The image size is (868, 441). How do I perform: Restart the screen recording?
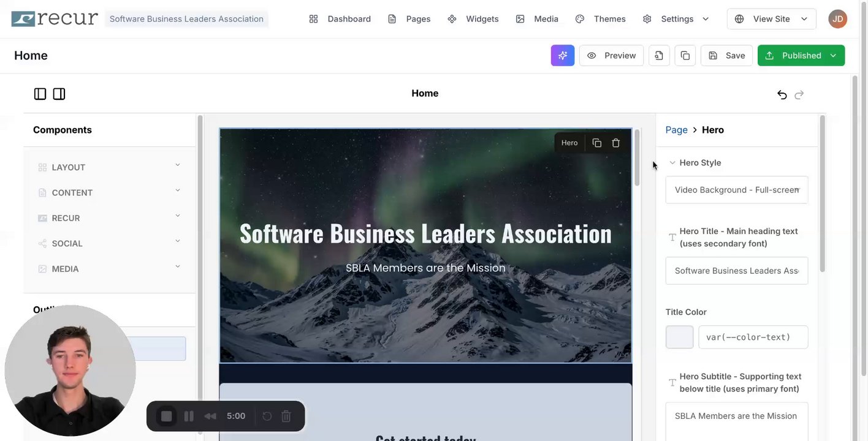(267, 417)
